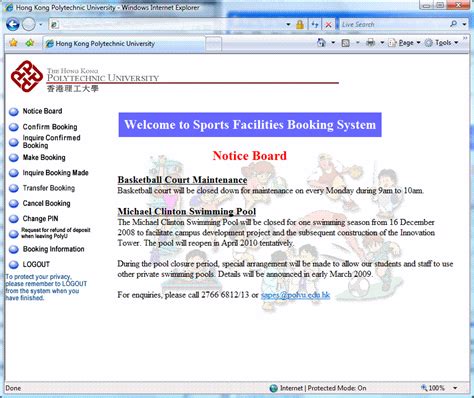Click the bullet beside Cancel Booking

pos(14,204)
